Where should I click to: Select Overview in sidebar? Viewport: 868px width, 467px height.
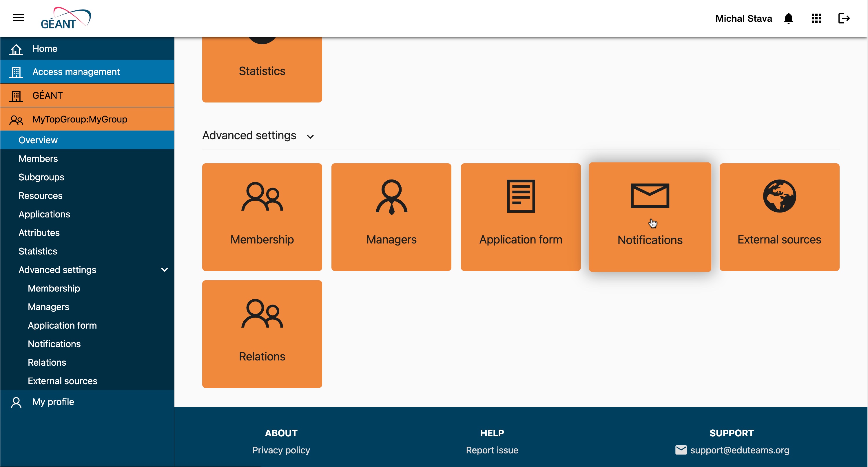(x=87, y=140)
